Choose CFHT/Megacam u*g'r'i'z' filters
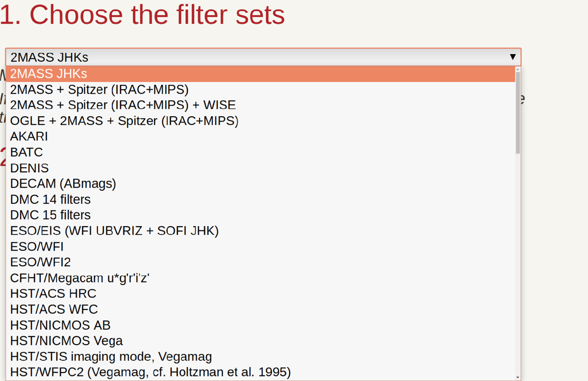 click(80, 279)
